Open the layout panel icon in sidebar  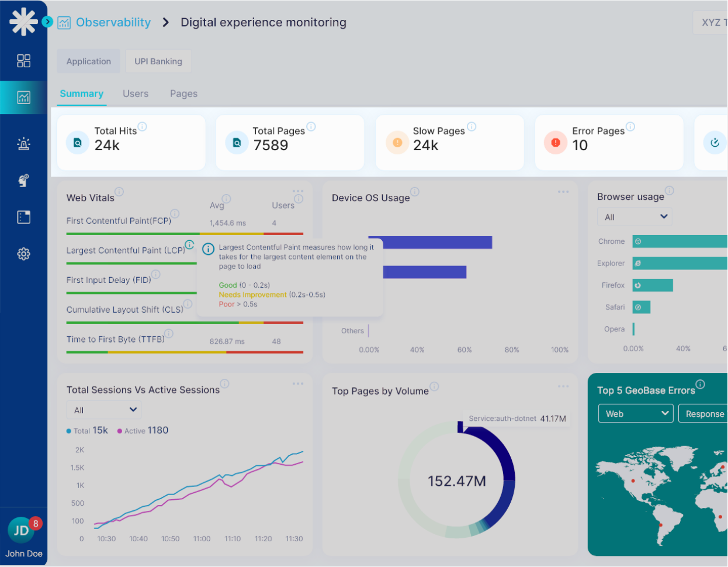23,217
